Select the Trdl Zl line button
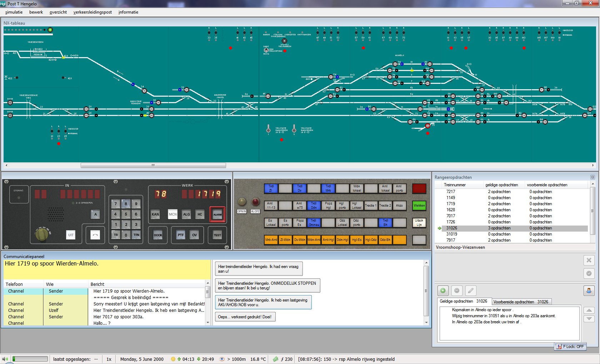 pyautogui.click(x=271, y=188)
